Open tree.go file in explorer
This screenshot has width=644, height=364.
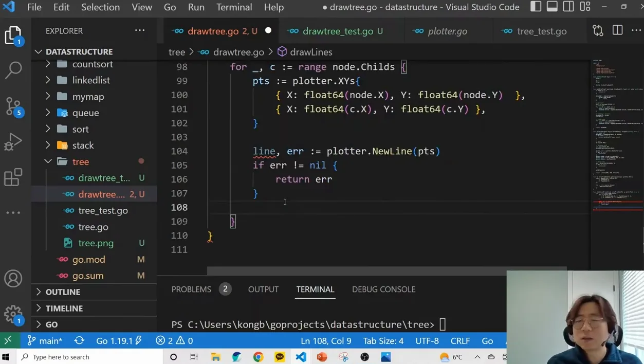[x=94, y=227]
